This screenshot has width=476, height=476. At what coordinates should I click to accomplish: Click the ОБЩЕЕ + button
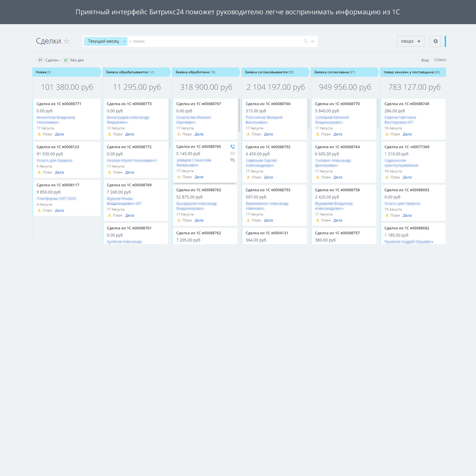[410, 41]
